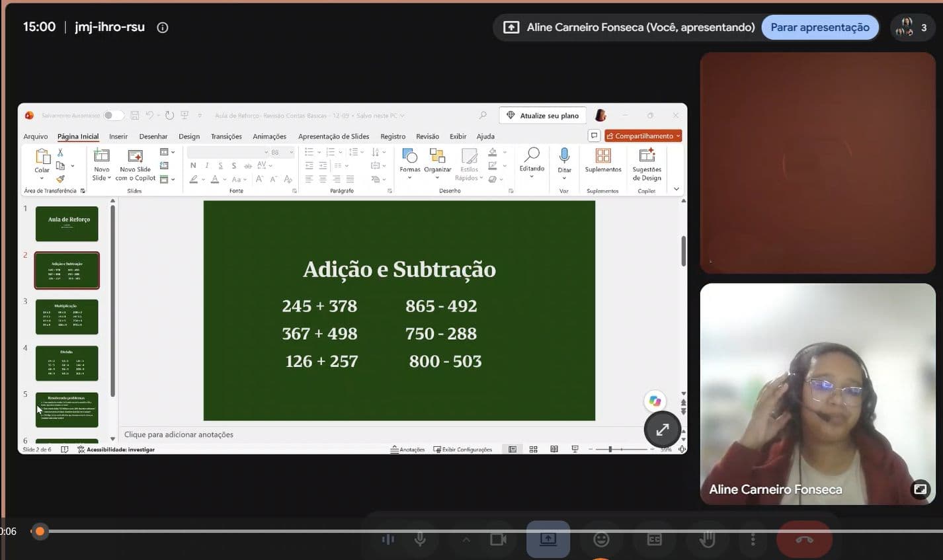Toggle the Salvamento Automático switch

click(114, 115)
